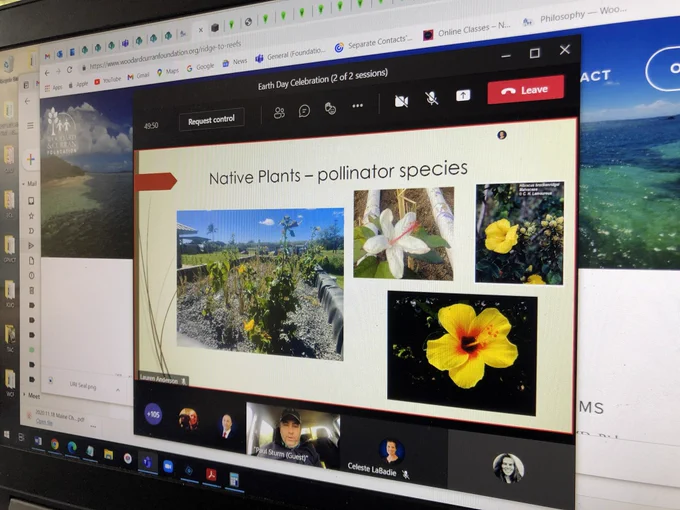Open File Explorer from the taskbar
Viewport: 680px width, 510px height.
(108, 454)
